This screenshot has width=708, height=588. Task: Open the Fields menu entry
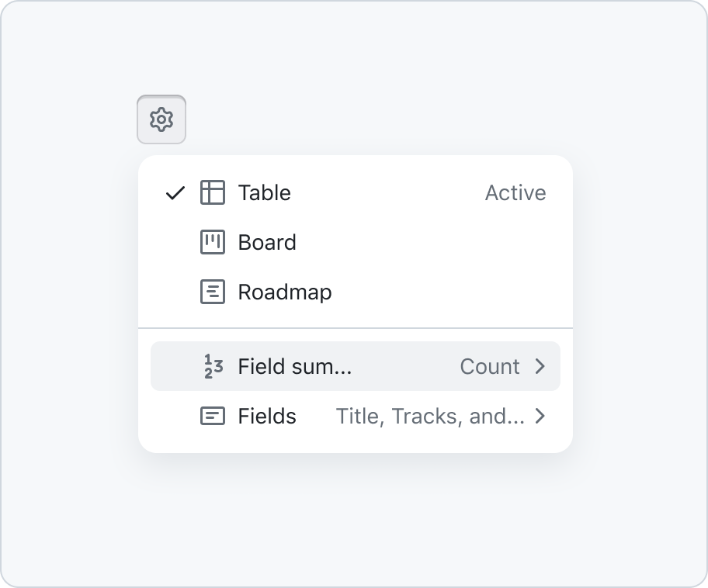coord(356,416)
